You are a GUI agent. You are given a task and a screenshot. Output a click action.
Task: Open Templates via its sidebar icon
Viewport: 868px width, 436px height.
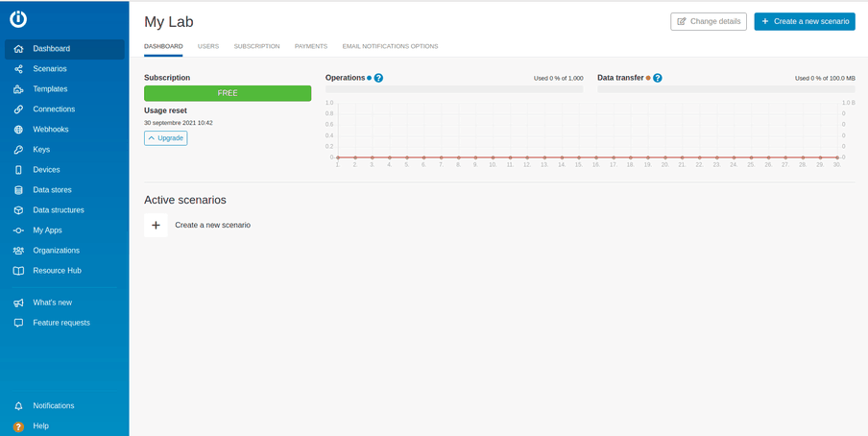pos(18,89)
